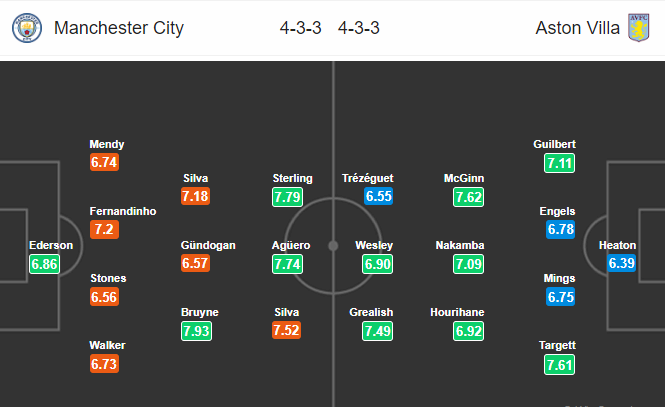Select Heaton's 6.39 rating badge
The height and width of the screenshot is (407, 665).
coord(621,263)
